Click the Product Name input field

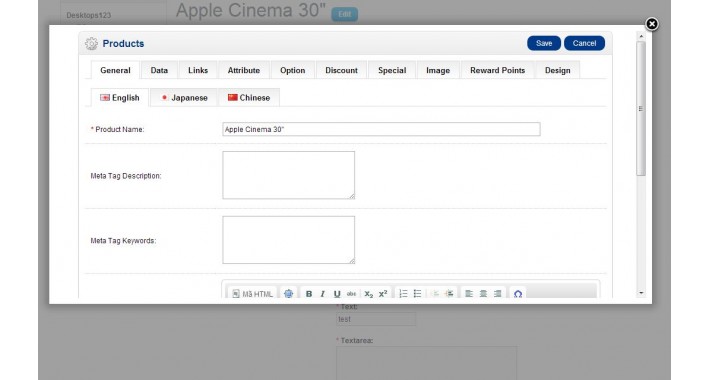pyautogui.click(x=381, y=129)
